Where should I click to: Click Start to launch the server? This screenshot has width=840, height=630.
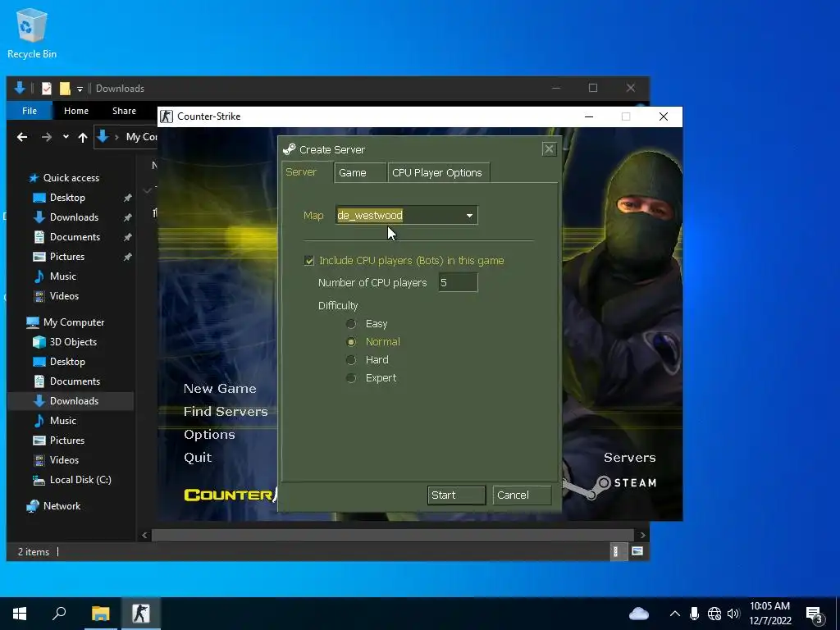[x=456, y=495]
